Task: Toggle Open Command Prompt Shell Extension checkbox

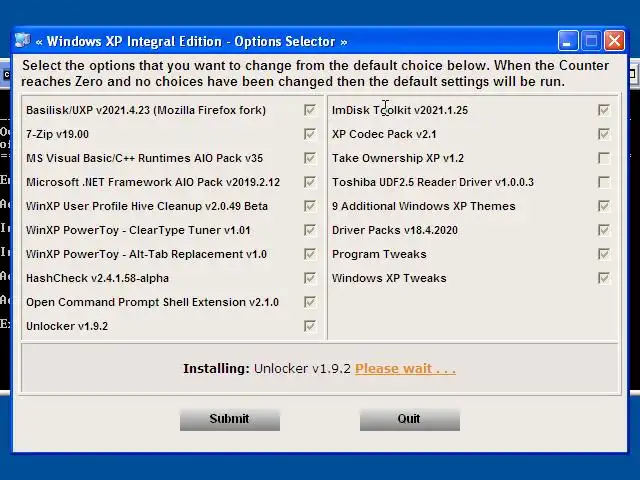Action: pyautogui.click(x=310, y=302)
